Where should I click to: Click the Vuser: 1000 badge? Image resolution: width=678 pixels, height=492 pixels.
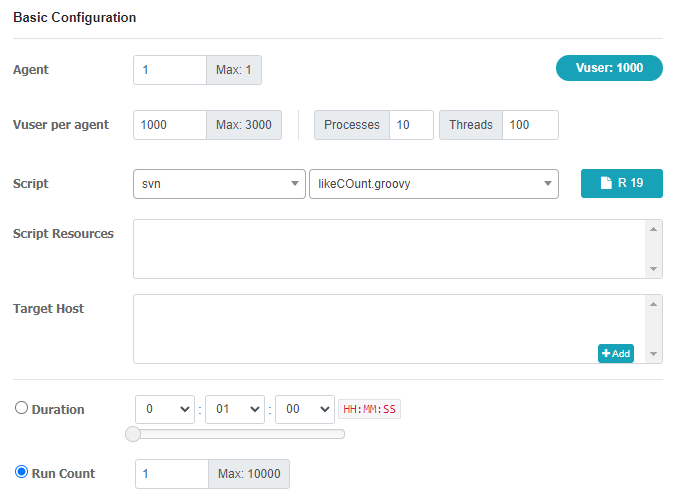pyautogui.click(x=609, y=68)
